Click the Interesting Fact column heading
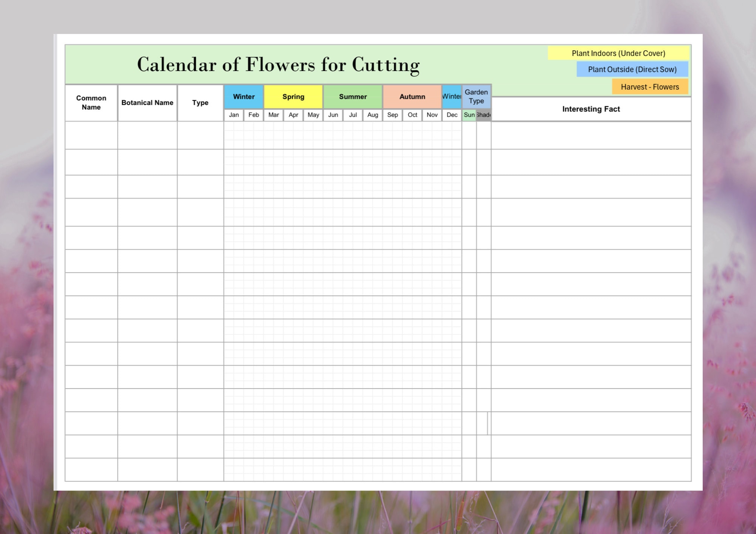Screen dimensions: 756x534 pyautogui.click(x=591, y=109)
